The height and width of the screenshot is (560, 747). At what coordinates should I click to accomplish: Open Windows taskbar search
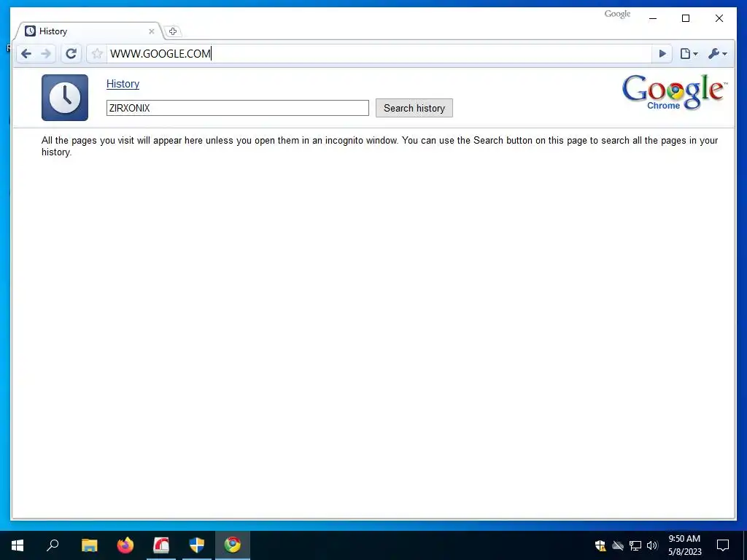pyautogui.click(x=53, y=545)
